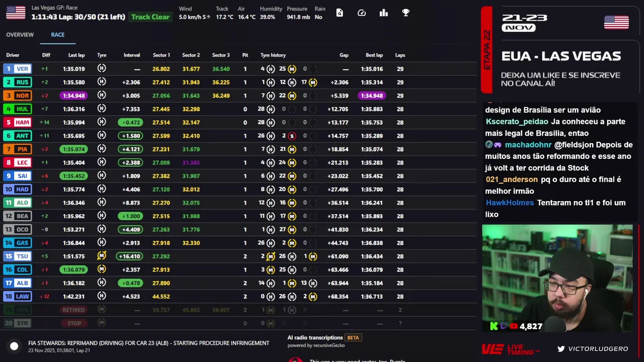Image resolution: width=644 pixels, height=362 pixels.
Task: Open the trophy standings icon
Action: tap(406, 13)
